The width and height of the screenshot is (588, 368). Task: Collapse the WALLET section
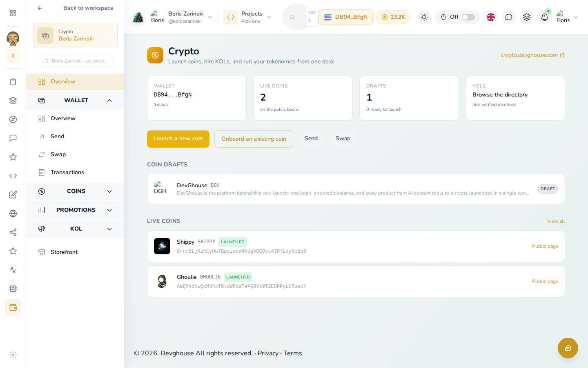(x=75, y=101)
